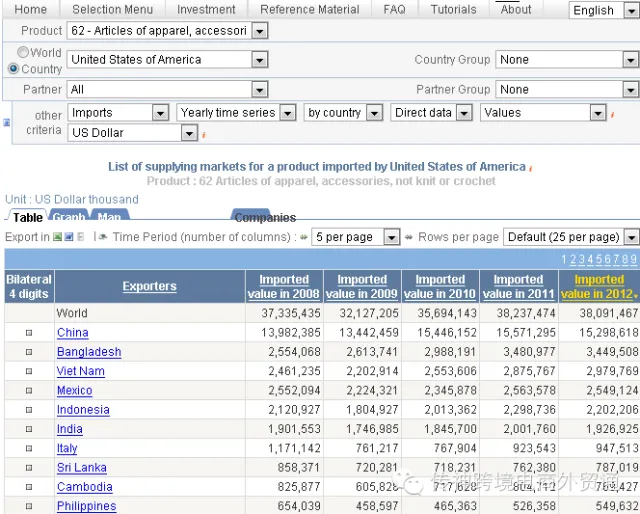Export table as text file icon
Screen dimensions: 640x514
pos(80,237)
